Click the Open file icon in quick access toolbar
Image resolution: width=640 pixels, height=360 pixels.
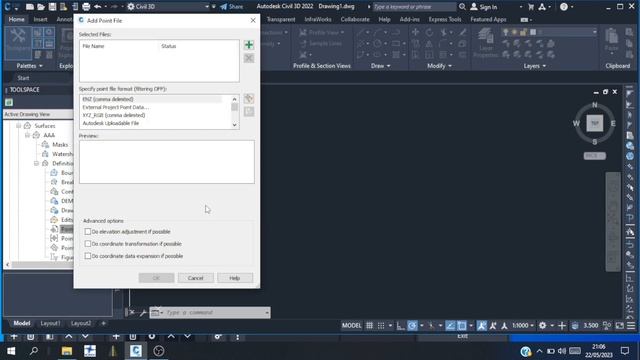click(41, 7)
